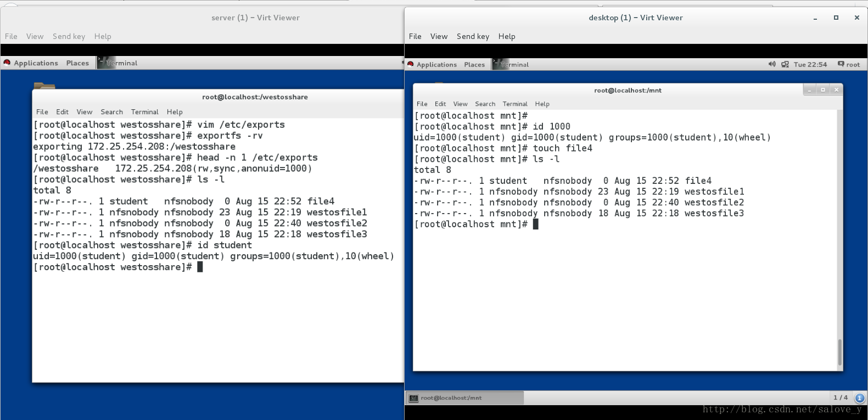Click the network connection icon in desktop panel
Screen dimensions: 868x420
click(x=785, y=64)
